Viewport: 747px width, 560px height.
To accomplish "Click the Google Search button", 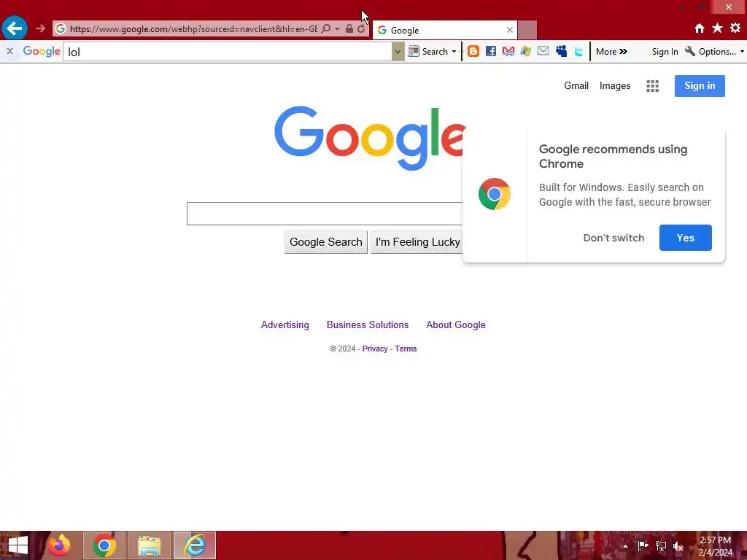I will 326,242.
